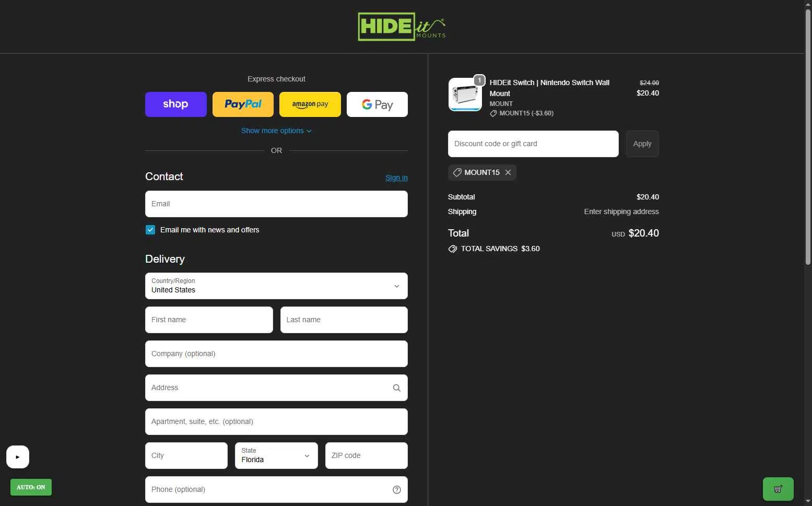Viewport: 812px width, 506px height.
Task: Pay with Google Pay
Action: coord(377,104)
